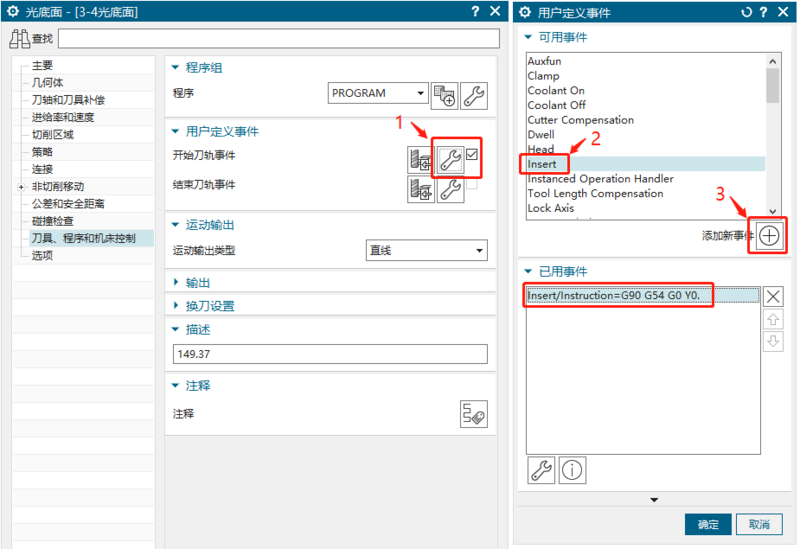This screenshot has width=800, height=549.
Task: Select Head event in list
Action: (541, 150)
